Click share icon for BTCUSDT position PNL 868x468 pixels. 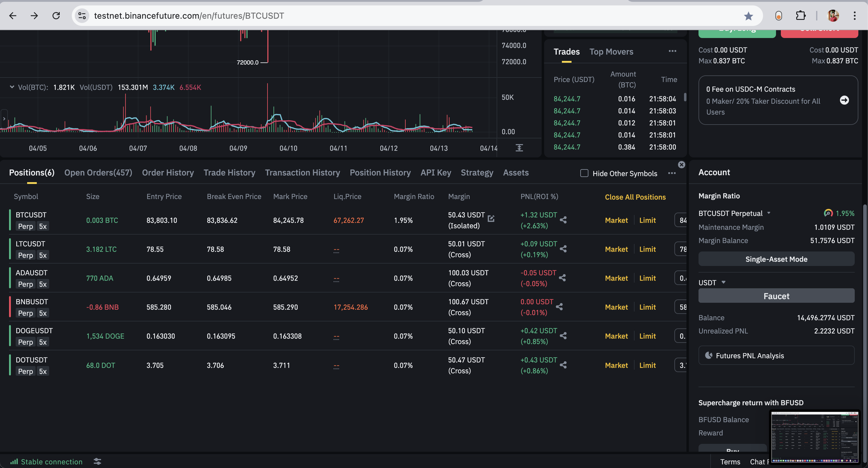click(563, 220)
